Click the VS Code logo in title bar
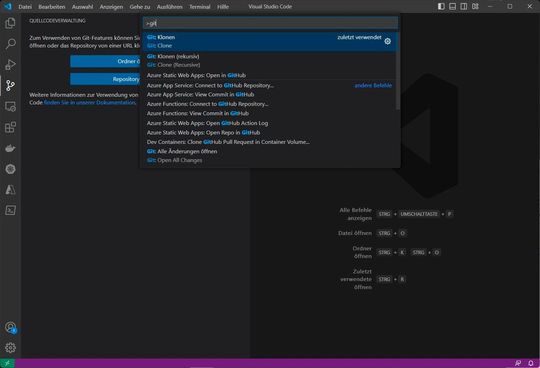The image size is (540, 368). point(8,7)
